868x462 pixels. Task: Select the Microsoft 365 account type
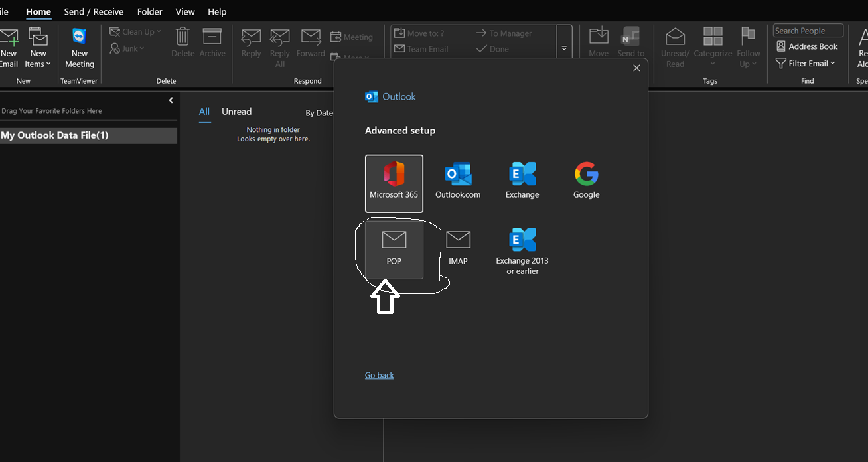click(394, 183)
